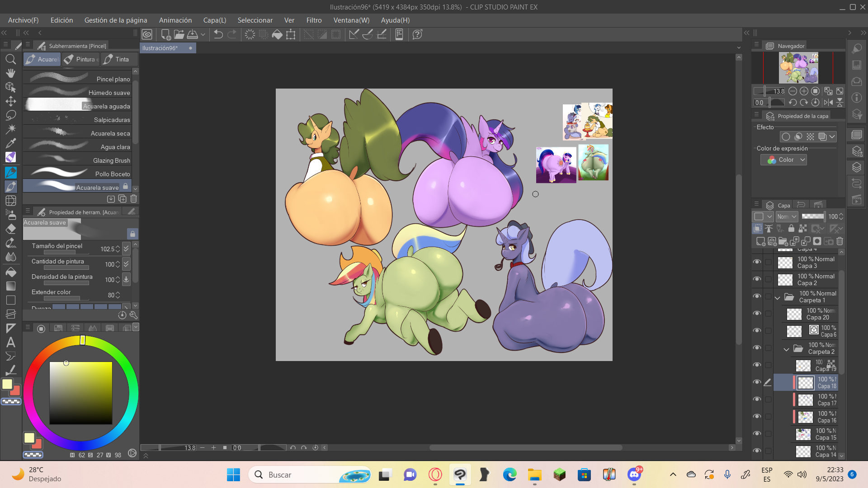Select the Move layer tool
Screen dimensions: 868x488
10,101
